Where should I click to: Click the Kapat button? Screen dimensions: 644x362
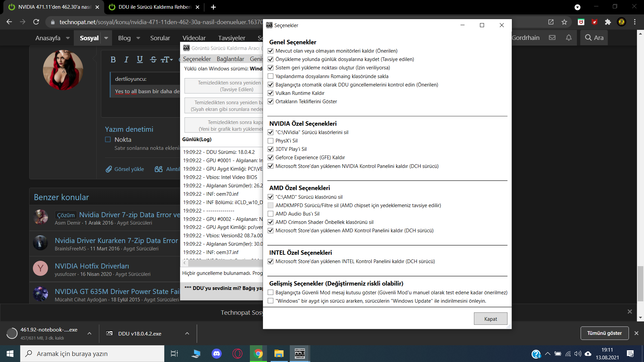point(490,319)
